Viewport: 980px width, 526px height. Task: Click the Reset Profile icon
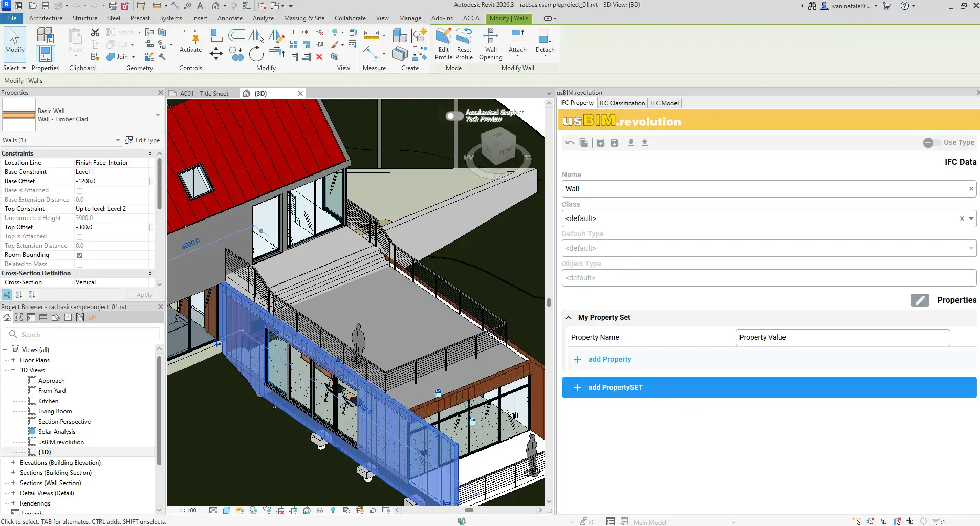pos(464,44)
